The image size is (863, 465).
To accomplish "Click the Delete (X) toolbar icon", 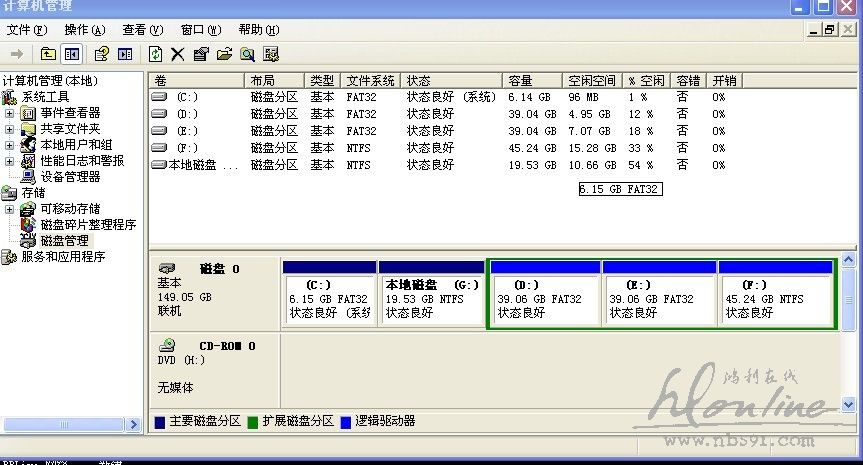I will pyautogui.click(x=178, y=54).
